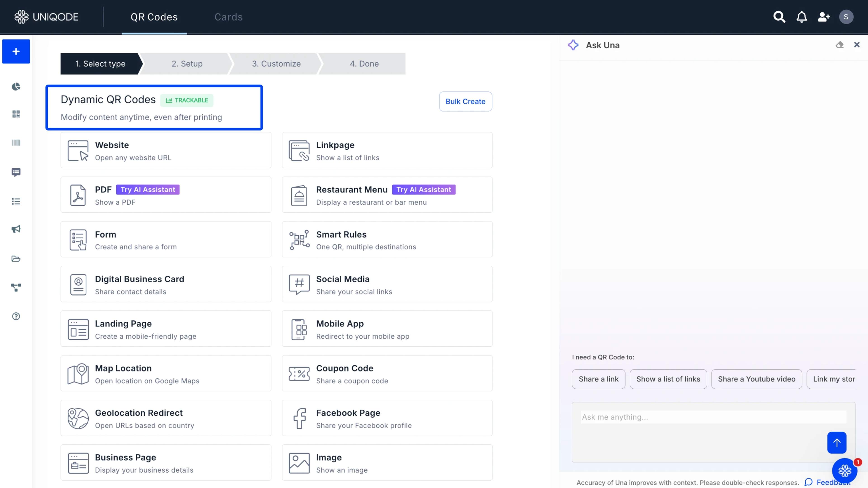This screenshot has width=868, height=488.
Task: Click 'Redirect to your mobile app' text
Action: tap(363, 336)
